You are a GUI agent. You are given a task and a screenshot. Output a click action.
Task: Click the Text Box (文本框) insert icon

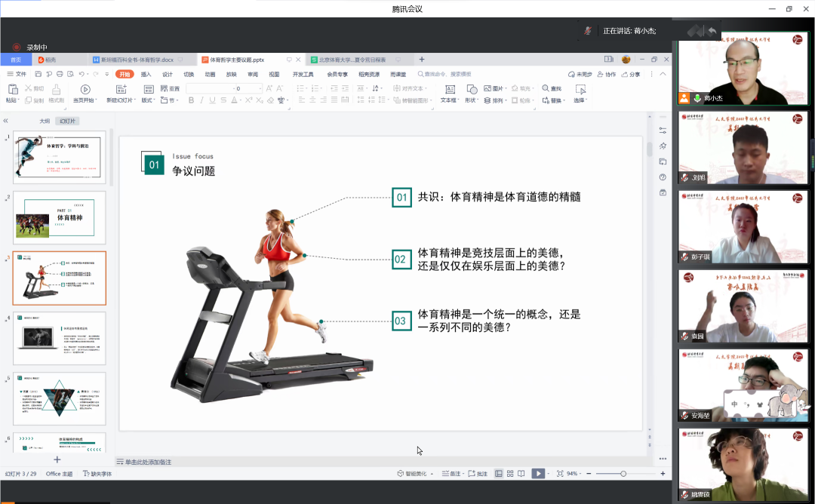(451, 91)
